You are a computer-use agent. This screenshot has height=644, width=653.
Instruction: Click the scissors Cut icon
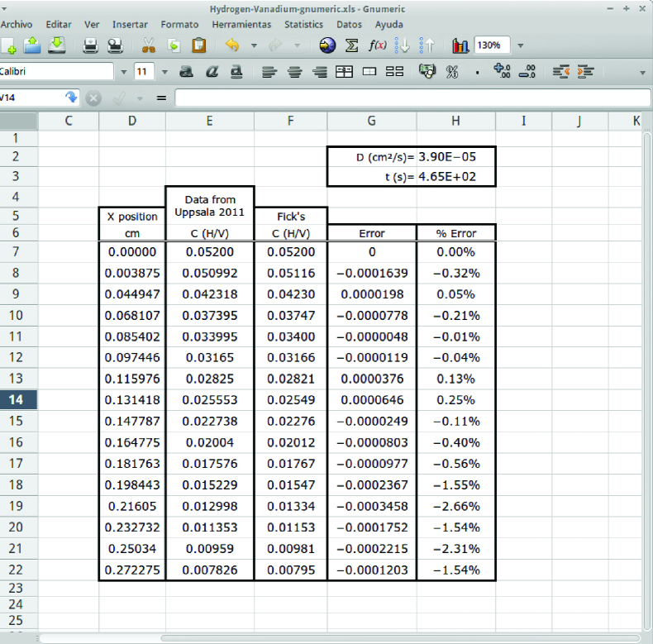149,45
